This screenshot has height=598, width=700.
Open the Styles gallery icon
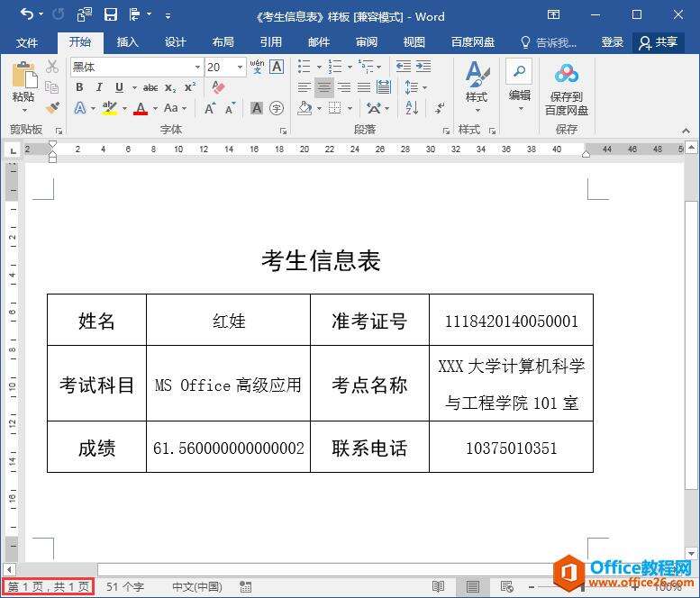point(477,75)
